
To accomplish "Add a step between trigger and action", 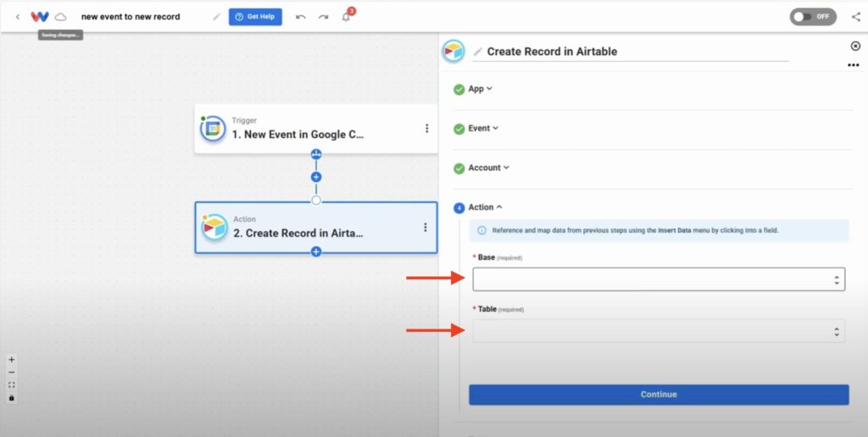I will click(x=316, y=177).
